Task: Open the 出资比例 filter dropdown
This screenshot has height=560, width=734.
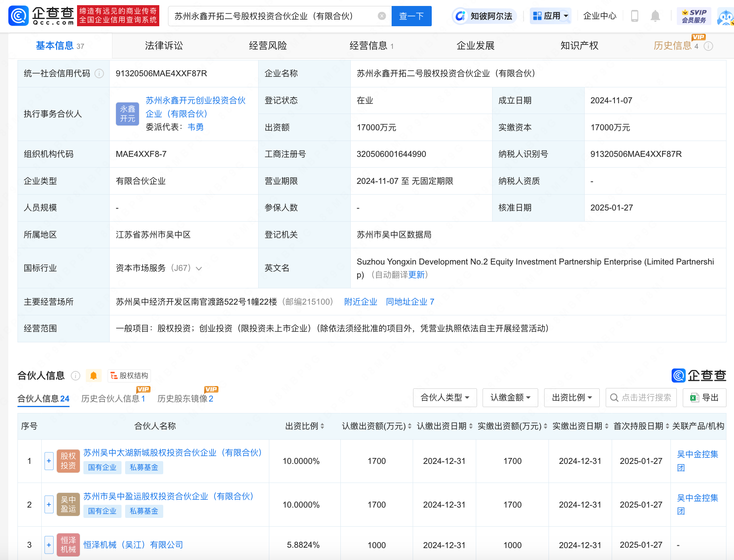Action: (572, 398)
